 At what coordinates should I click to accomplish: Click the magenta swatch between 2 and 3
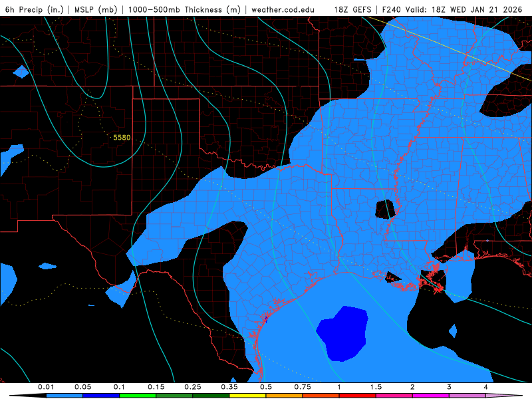tap(431, 396)
